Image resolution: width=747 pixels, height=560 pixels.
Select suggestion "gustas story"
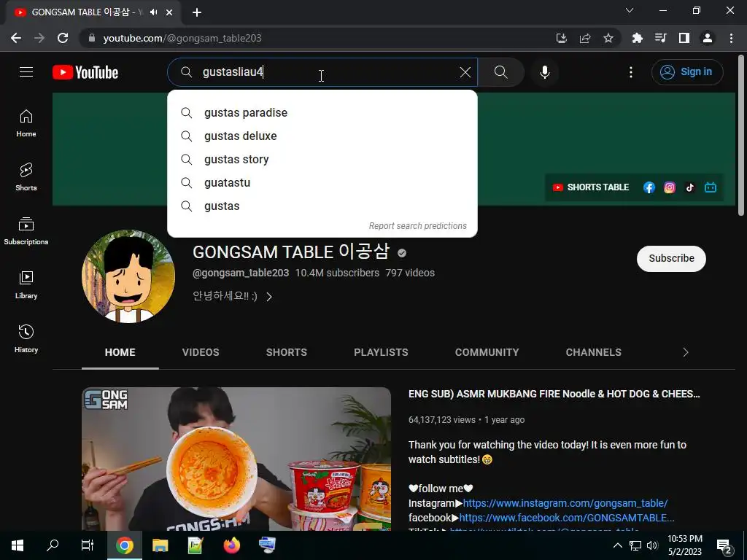tap(322, 160)
